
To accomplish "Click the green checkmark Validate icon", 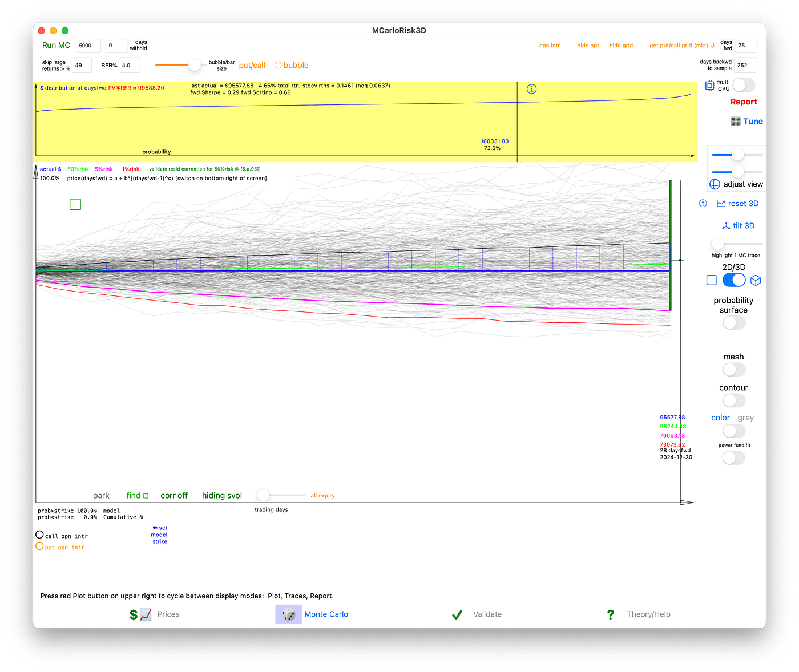I will click(x=457, y=614).
